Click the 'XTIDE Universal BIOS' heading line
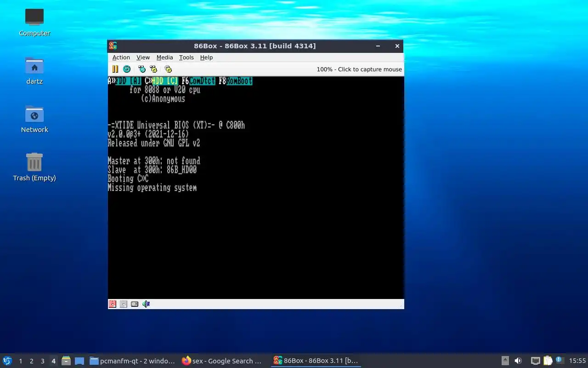Image resolution: width=588 pixels, height=368 pixels. 176,125
